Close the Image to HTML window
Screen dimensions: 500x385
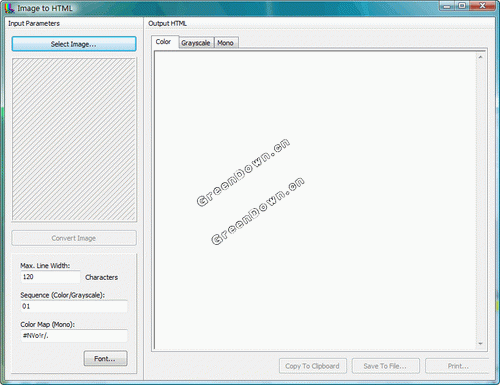[x=482, y=6]
